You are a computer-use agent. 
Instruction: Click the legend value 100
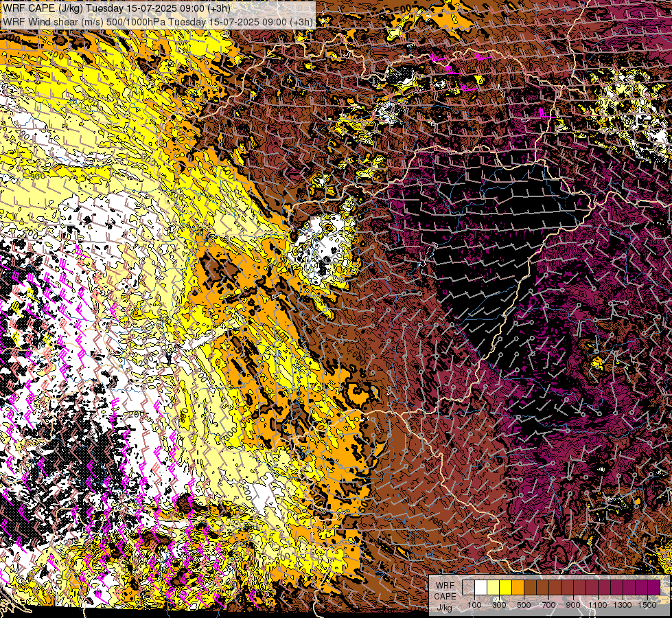474,605
